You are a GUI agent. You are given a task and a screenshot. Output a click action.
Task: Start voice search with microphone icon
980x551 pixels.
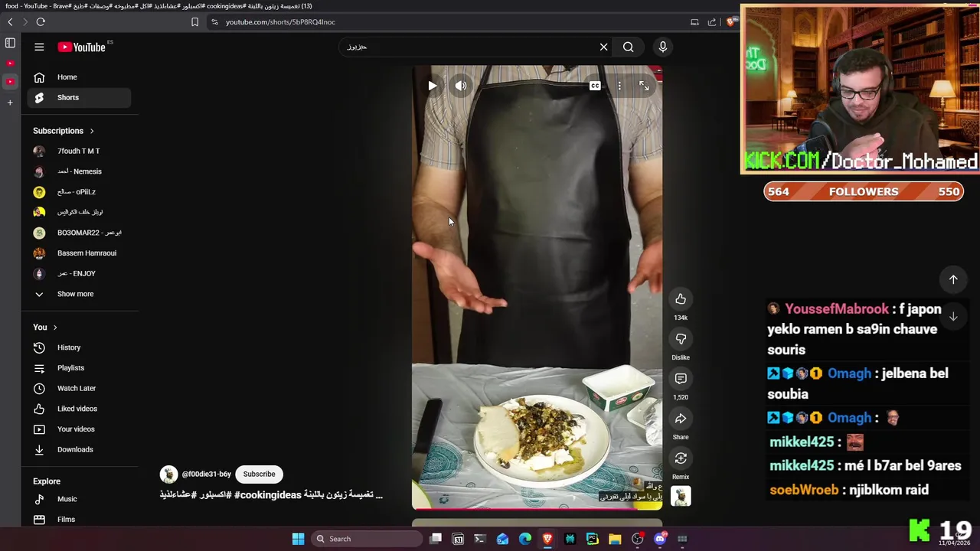coord(663,47)
